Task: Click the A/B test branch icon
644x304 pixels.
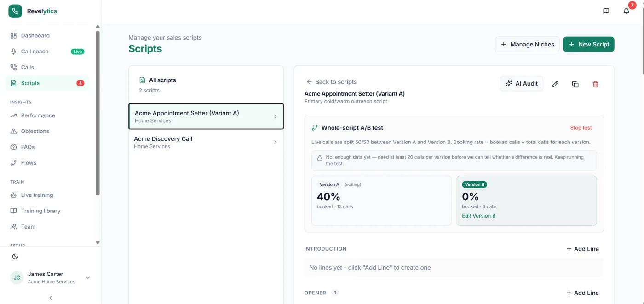Action: pos(315,128)
